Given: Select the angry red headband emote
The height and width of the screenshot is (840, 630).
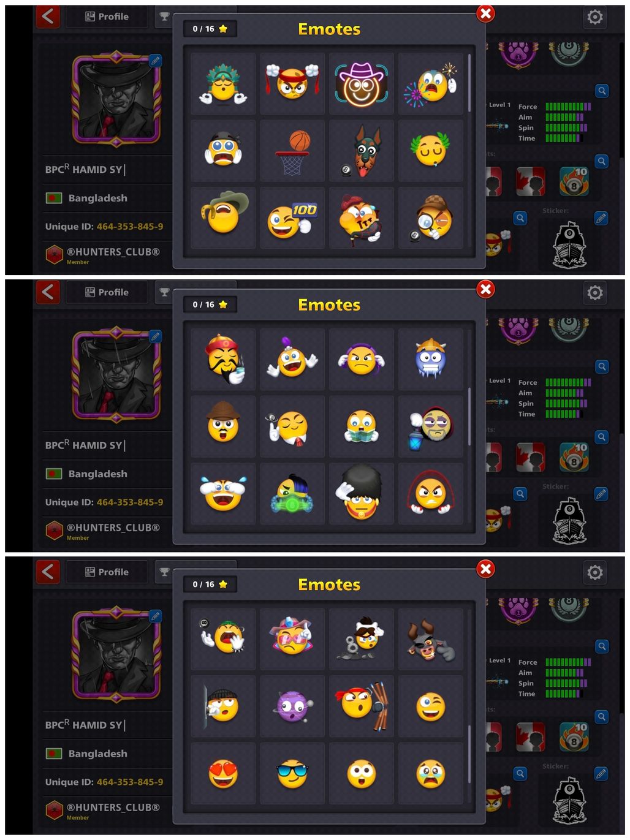Looking at the screenshot, I should 292,84.
